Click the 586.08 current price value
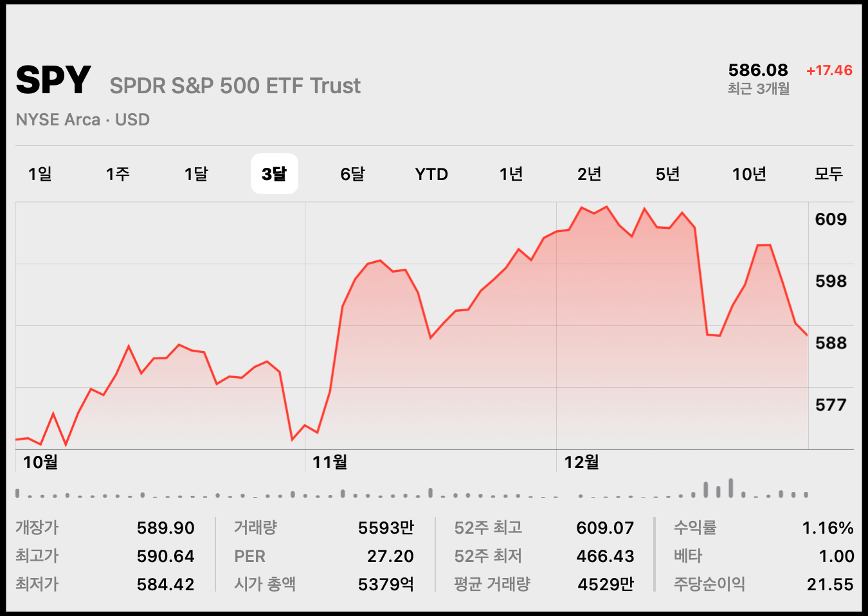The width and height of the screenshot is (868, 616). (758, 70)
